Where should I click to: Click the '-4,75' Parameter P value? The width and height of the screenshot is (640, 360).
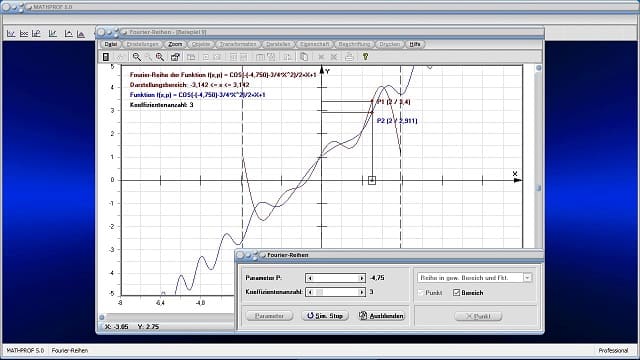coord(377,278)
